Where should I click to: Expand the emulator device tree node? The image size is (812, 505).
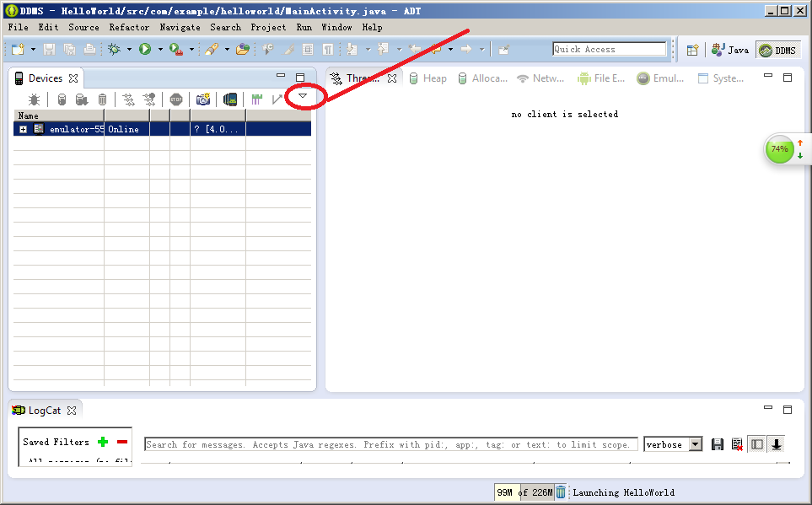tap(24, 130)
